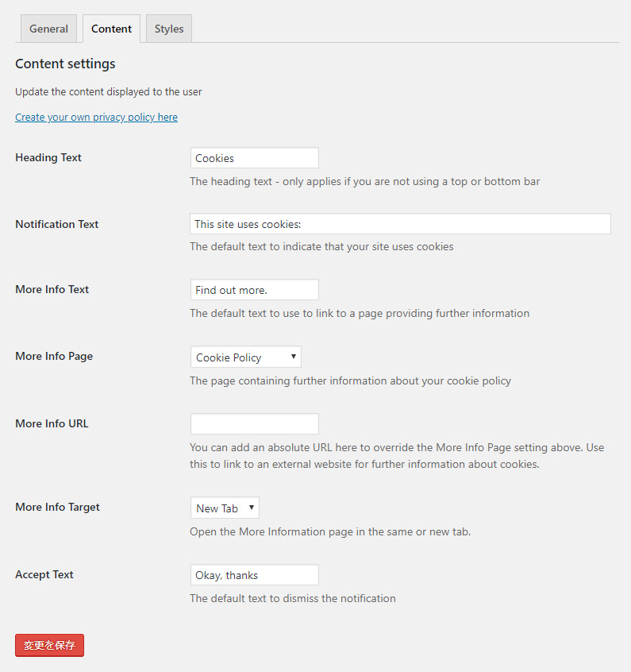Click the empty More Info URL field
This screenshot has width=631, height=672.
point(255,424)
